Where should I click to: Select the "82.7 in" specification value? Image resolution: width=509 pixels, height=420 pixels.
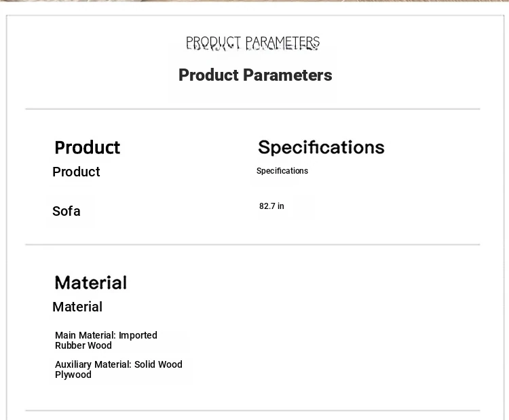271,206
